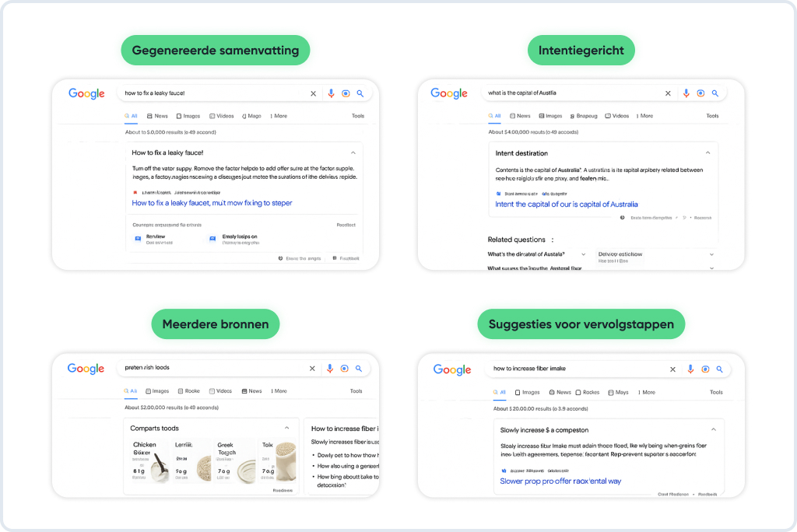Open More menu in protein rich foods results

(279, 390)
